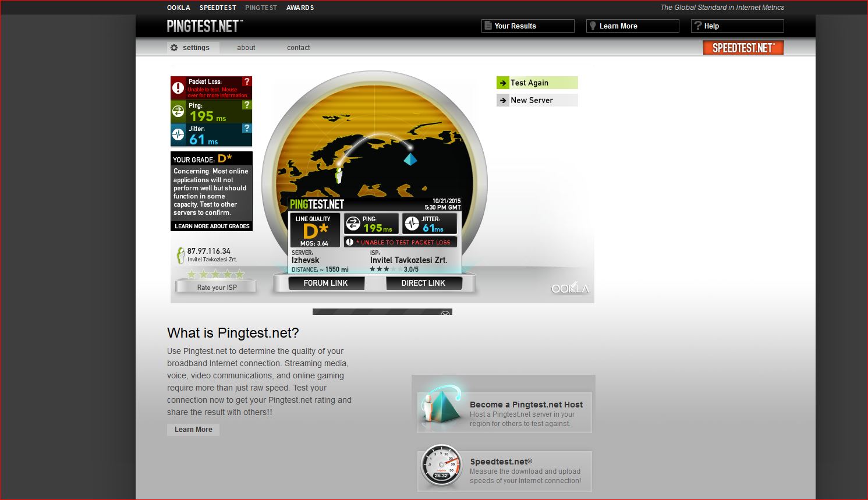This screenshot has height=500, width=868.
Task: Click the alert icon beside Unable To Test Packet Loss
Action: click(350, 242)
